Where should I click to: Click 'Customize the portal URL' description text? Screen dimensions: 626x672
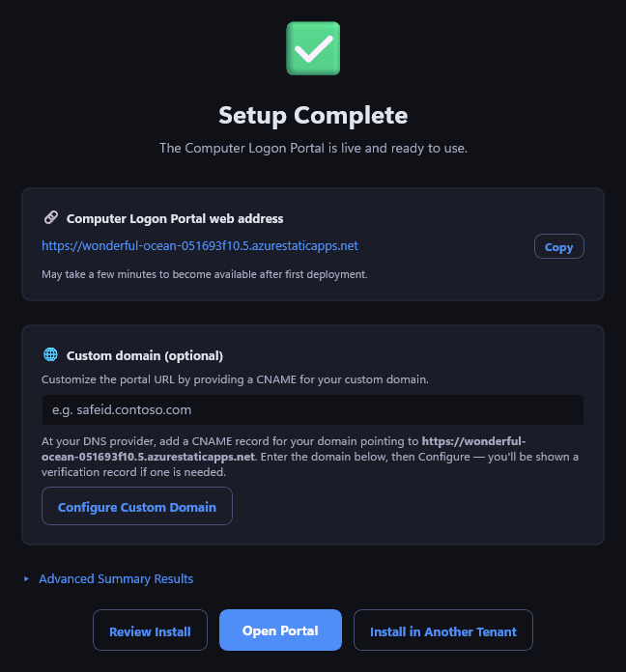tap(235, 379)
